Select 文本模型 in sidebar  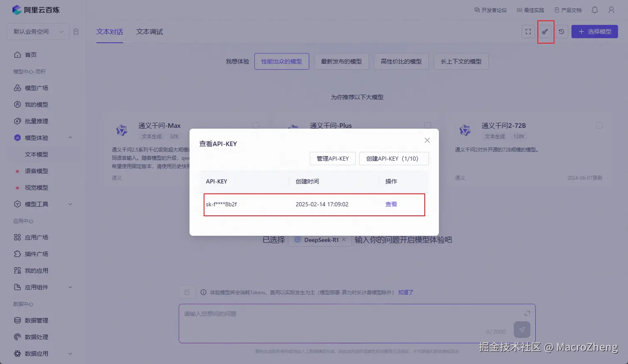[36, 154]
